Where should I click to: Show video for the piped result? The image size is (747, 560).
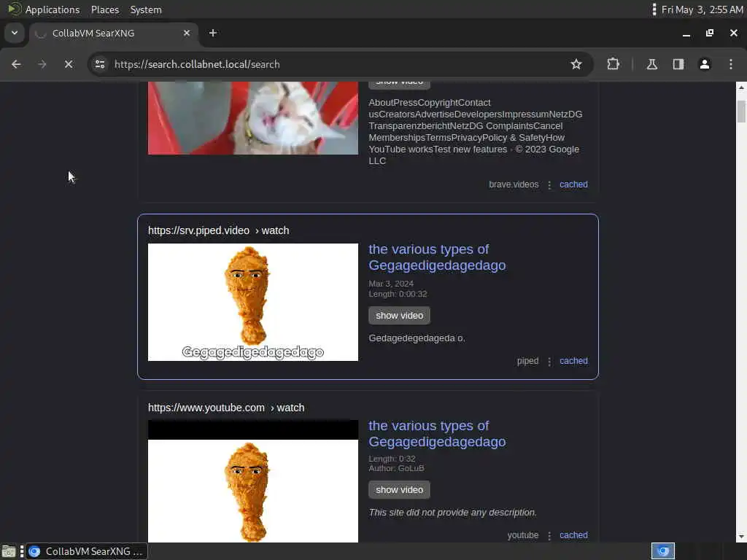click(399, 316)
